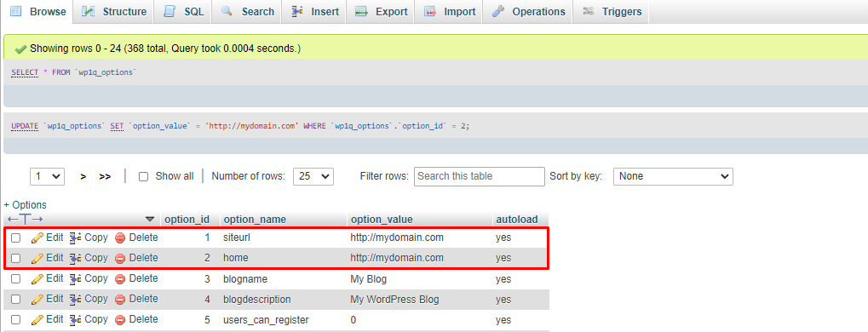Viewport: 868px width, 332px height.
Task: Click the Export tab icon
Action: click(361, 11)
